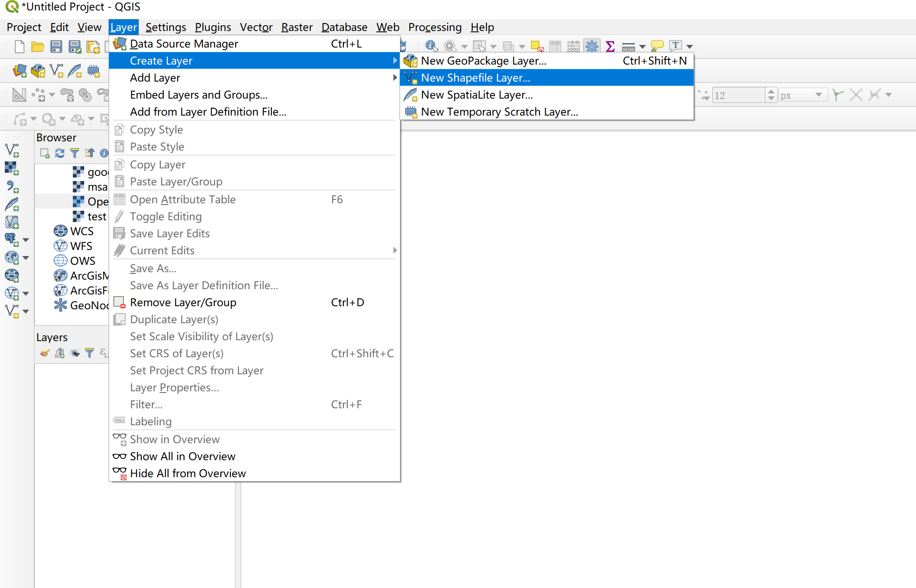Screen dimensions: 916x588
Task: Open the Statistical Summary sigma icon
Action: click(x=610, y=46)
